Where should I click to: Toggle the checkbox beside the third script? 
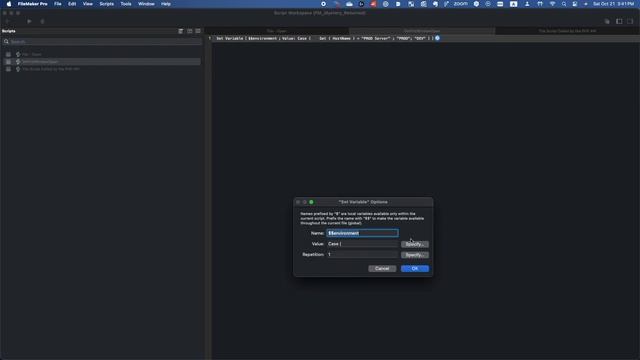click(8, 69)
